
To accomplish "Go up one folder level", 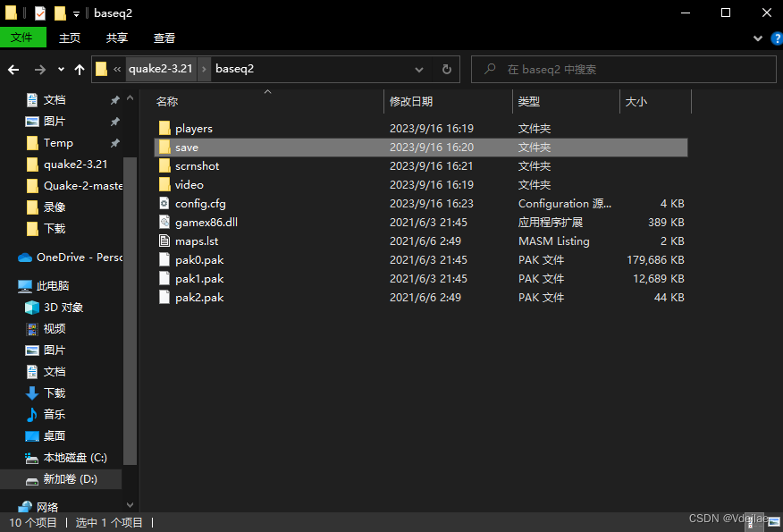I will point(80,70).
